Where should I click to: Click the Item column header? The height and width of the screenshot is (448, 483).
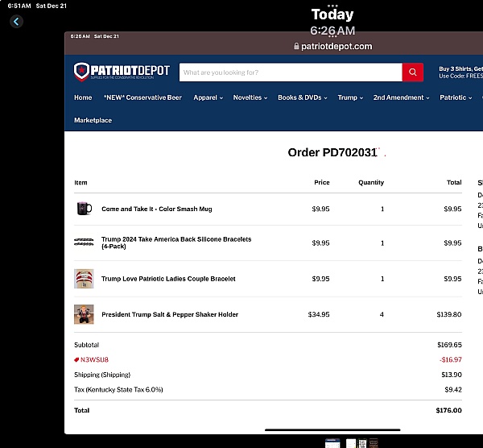[x=80, y=183]
